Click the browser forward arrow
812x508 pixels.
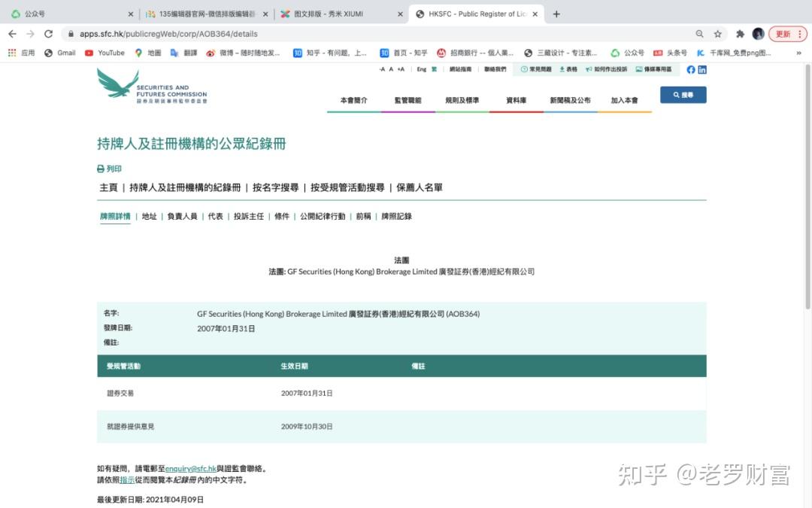[31, 34]
